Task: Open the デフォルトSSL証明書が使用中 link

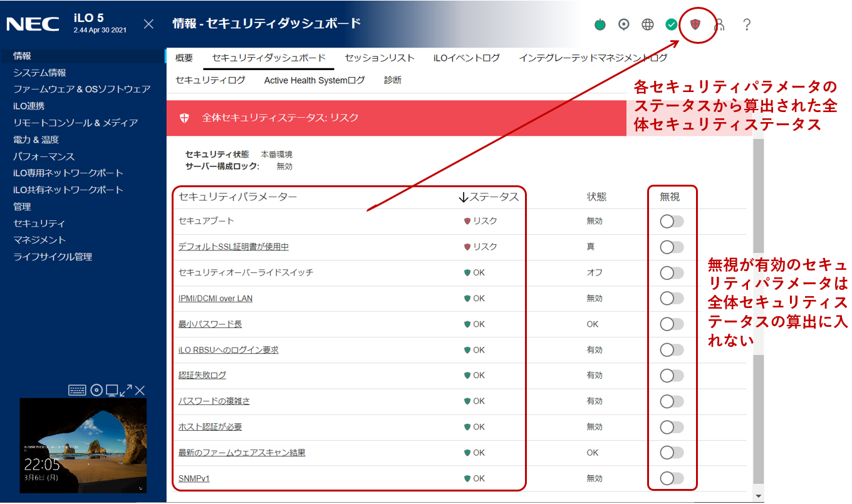Action: click(x=234, y=247)
